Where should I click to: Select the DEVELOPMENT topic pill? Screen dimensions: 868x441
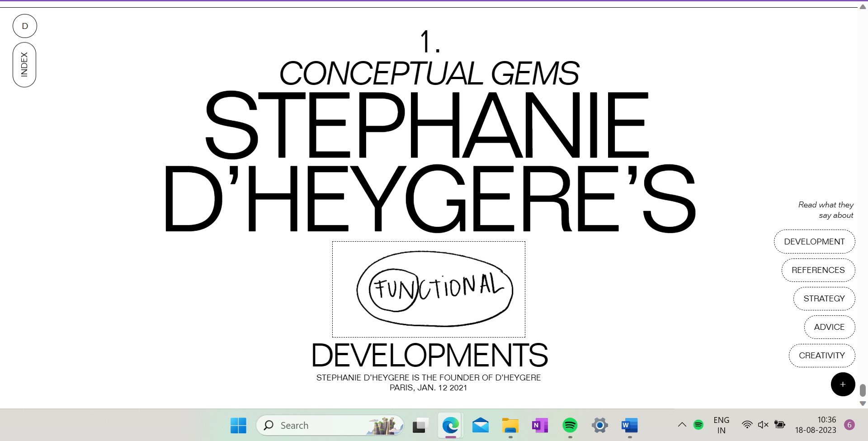(x=814, y=242)
